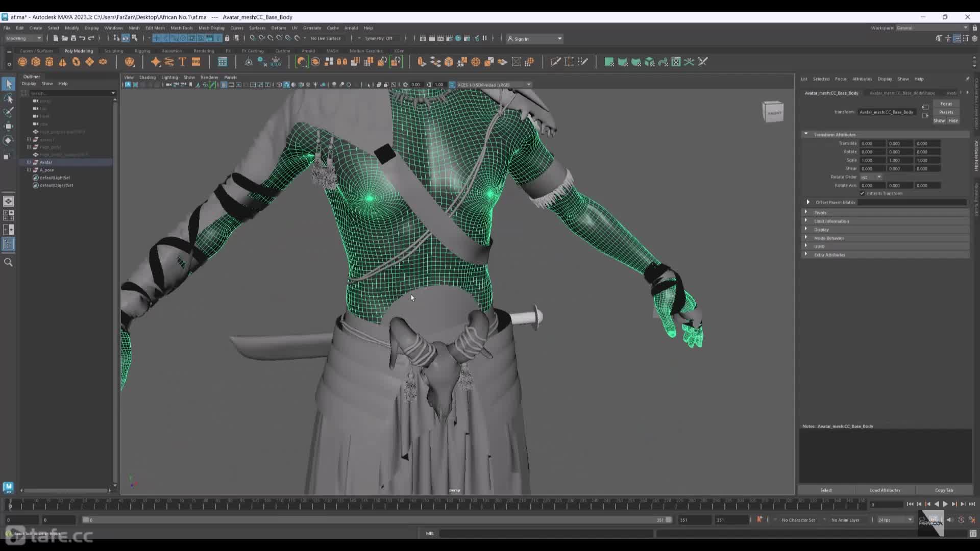
Task: Toggle the Outliner layout button in sidebar
Action: [x=8, y=244]
